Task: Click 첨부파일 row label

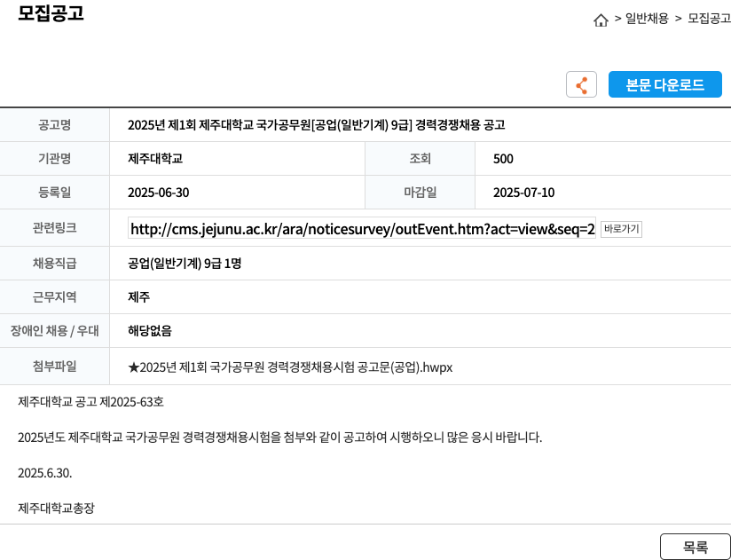Action: pos(54,366)
